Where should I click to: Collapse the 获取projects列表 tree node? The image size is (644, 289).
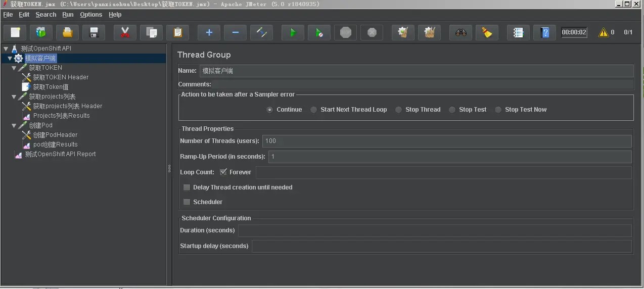[x=14, y=97]
